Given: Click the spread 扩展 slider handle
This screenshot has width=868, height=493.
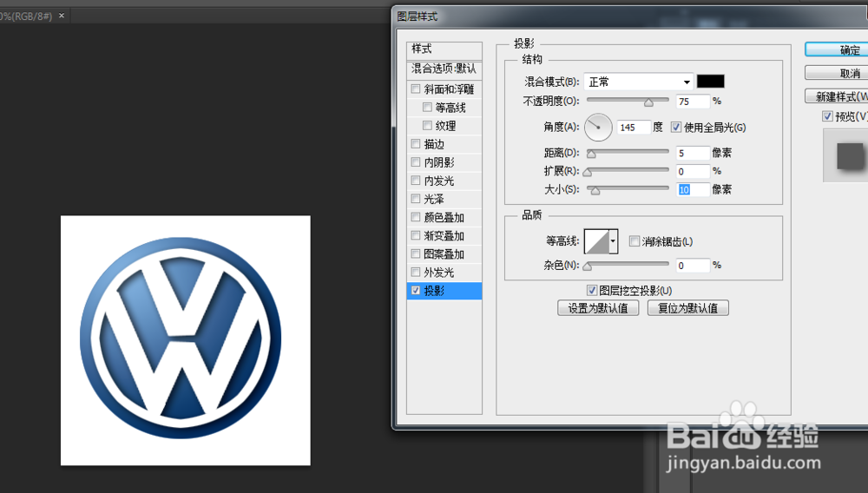Looking at the screenshot, I should [x=588, y=173].
